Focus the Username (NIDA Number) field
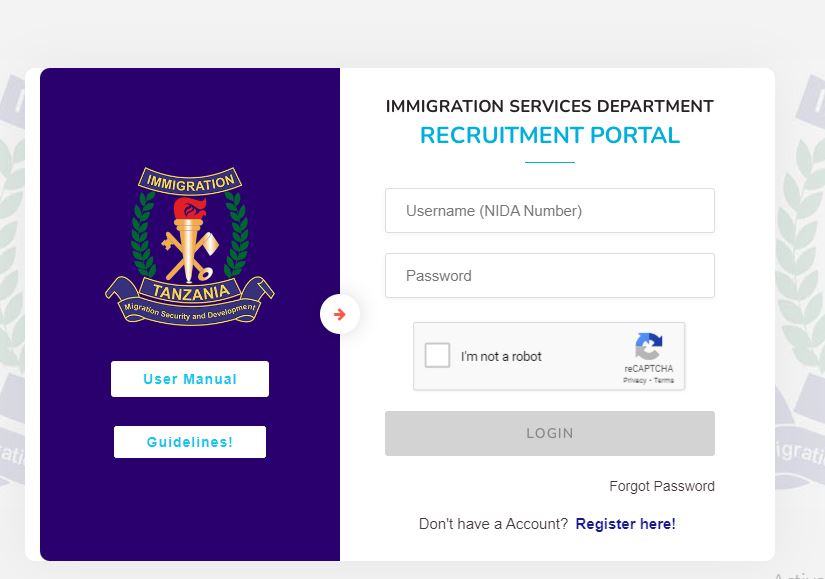Image resolution: width=825 pixels, height=579 pixels. coord(549,211)
